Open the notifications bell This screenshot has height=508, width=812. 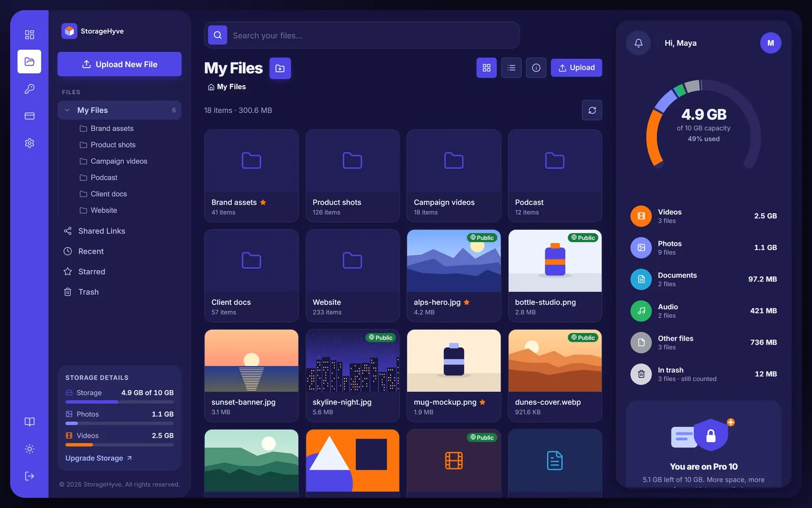point(638,43)
